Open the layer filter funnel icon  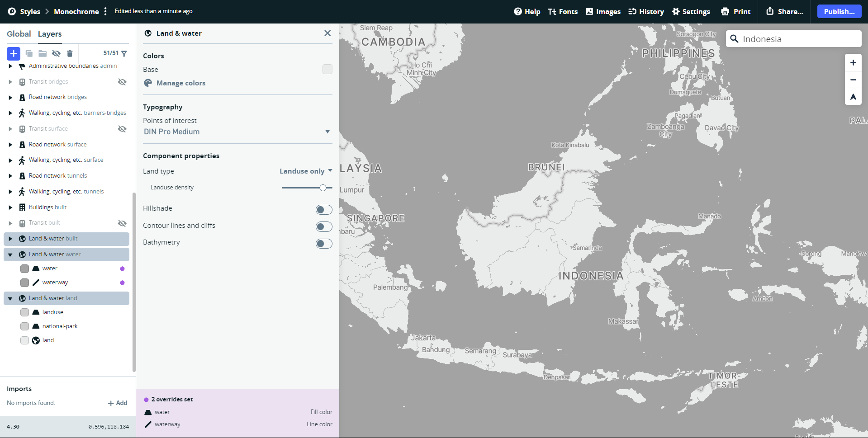tap(124, 53)
